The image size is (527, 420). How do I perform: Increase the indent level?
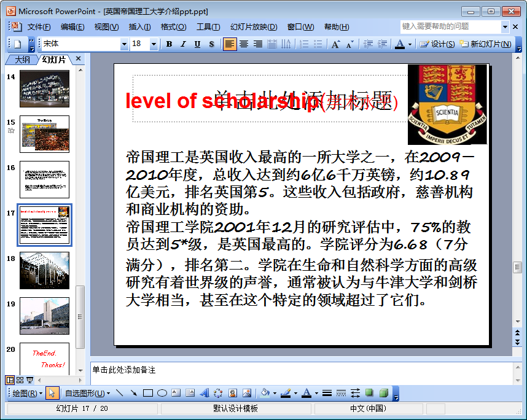382,44
